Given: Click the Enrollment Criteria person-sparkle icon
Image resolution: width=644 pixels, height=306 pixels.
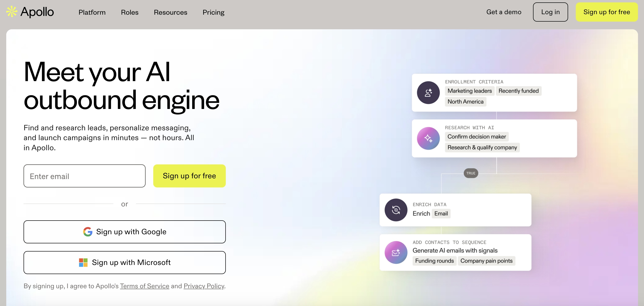Looking at the screenshot, I should click(428, 93).
